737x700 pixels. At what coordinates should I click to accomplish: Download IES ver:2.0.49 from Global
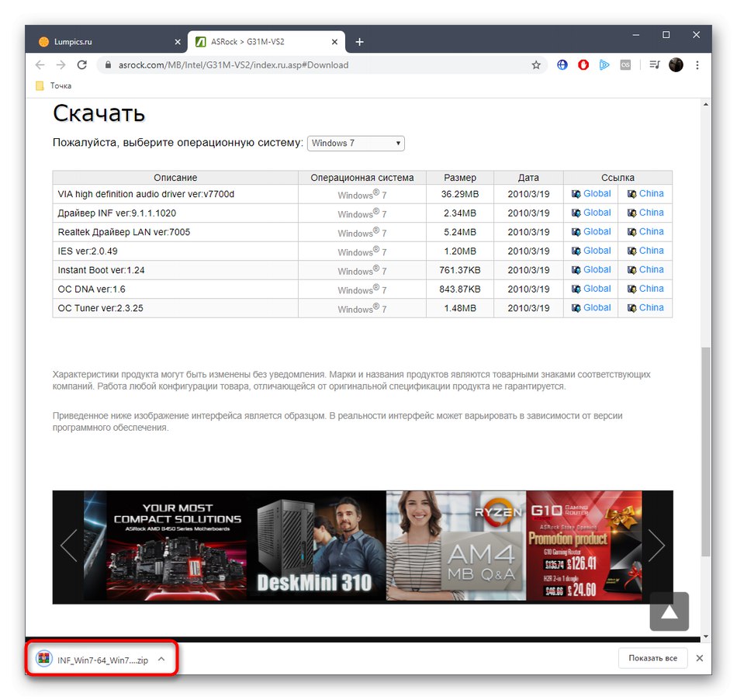(x=597, y=251)
